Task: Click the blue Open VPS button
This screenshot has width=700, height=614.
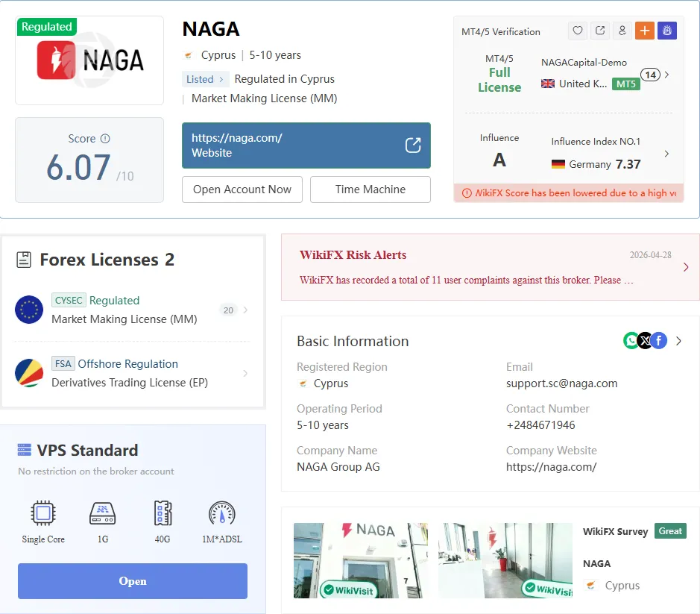Action: (133, 581)
